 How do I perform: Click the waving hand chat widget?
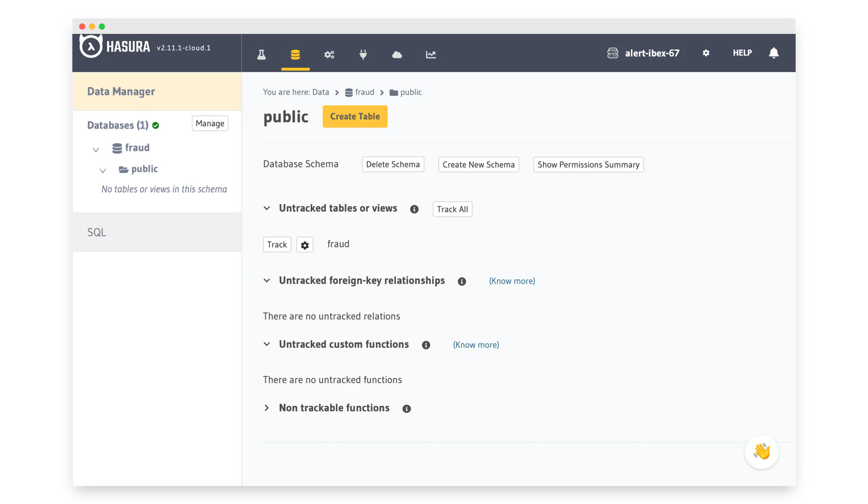762,451
